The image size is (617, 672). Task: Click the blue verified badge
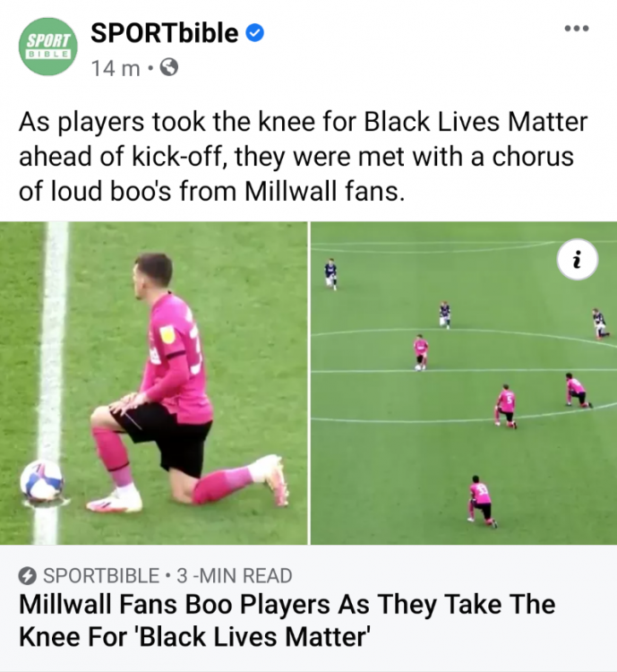pyautogui.click(x=254, y=33)
